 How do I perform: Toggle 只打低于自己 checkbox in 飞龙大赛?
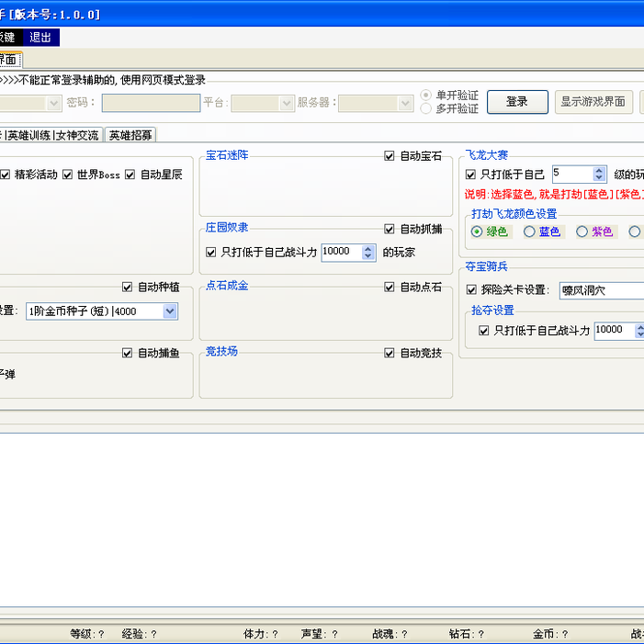pos(470,175)
